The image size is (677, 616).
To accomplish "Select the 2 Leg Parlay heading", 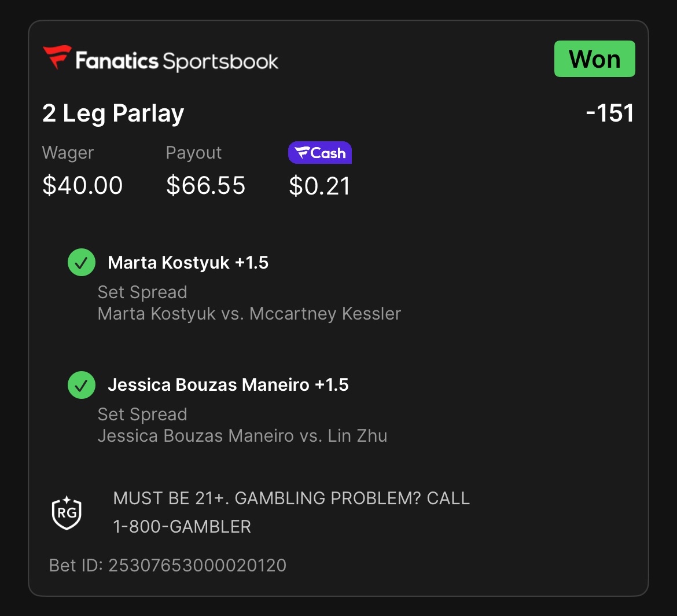I will [x=113, y=113].
